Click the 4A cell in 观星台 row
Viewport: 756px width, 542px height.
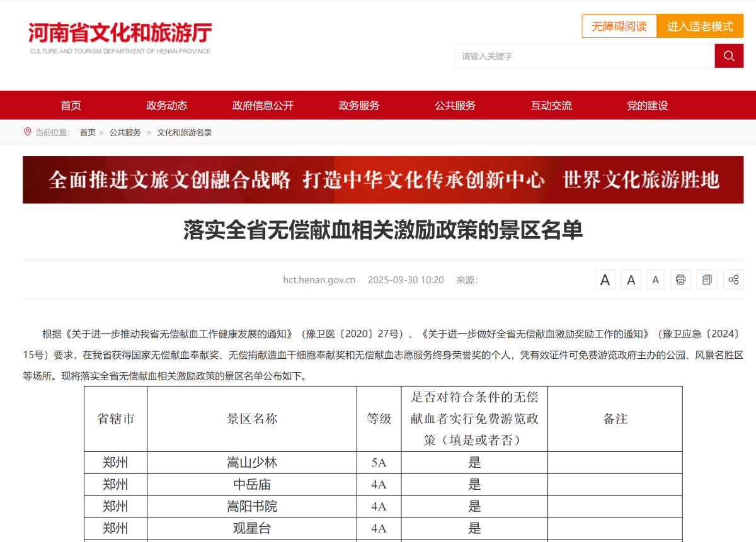(379, 529)
